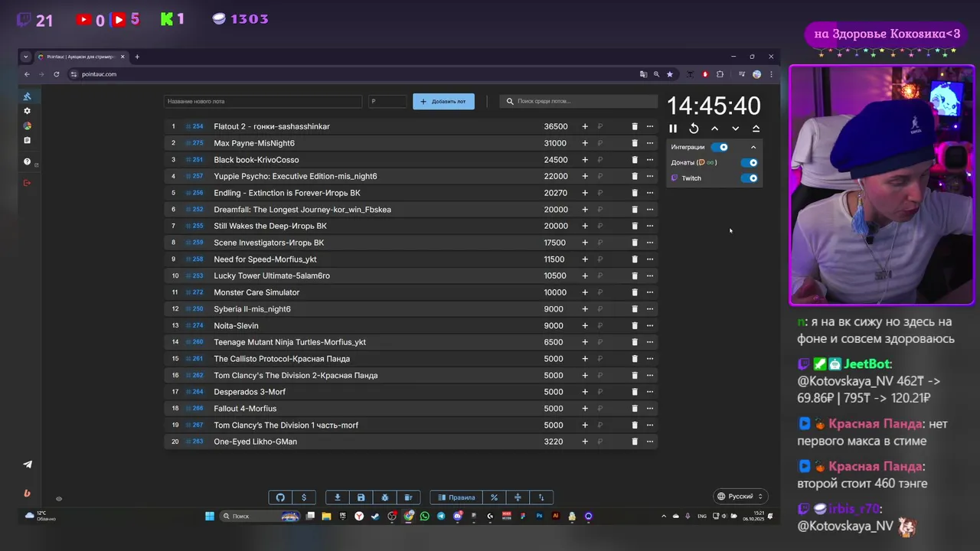Click the double-up timer arrow icon
Viewport: 980px width, 551px height.
756,129
